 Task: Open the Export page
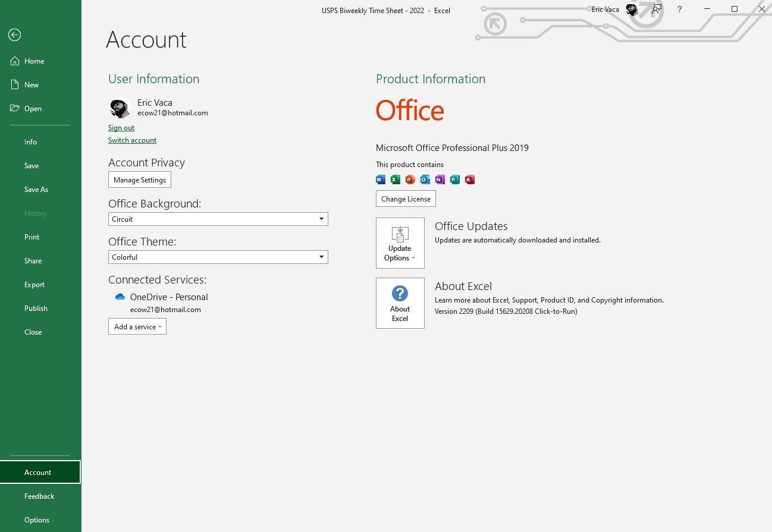40,285
